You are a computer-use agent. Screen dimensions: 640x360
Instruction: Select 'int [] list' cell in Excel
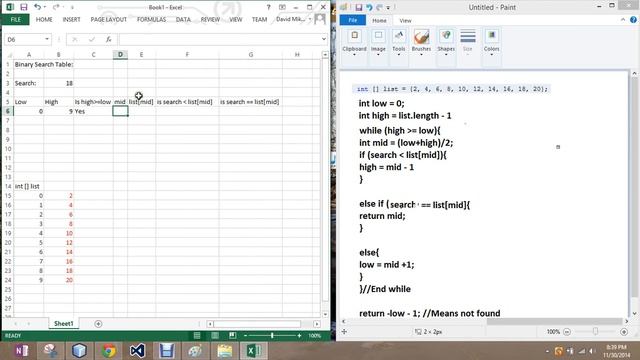click(29, 186)
